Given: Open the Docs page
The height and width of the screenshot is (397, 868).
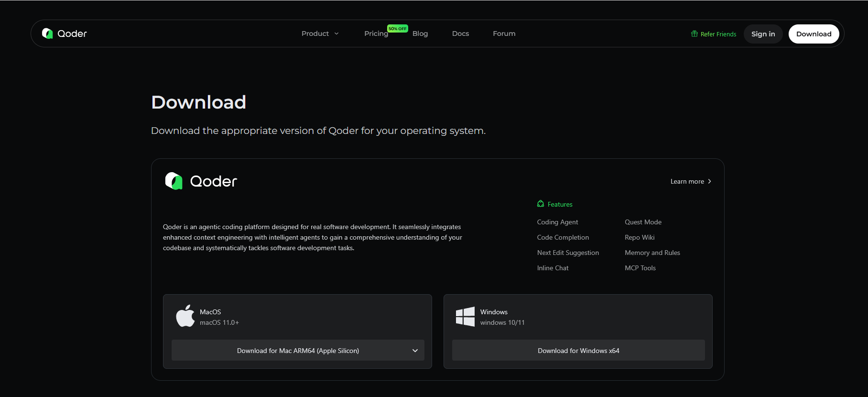Looking at the screenshot, I should point(460,33).
